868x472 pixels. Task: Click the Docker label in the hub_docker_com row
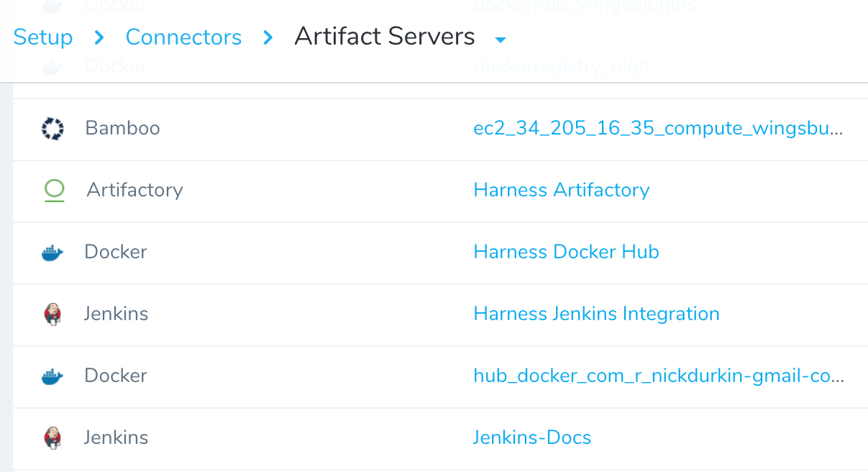[x=116, y=376]
